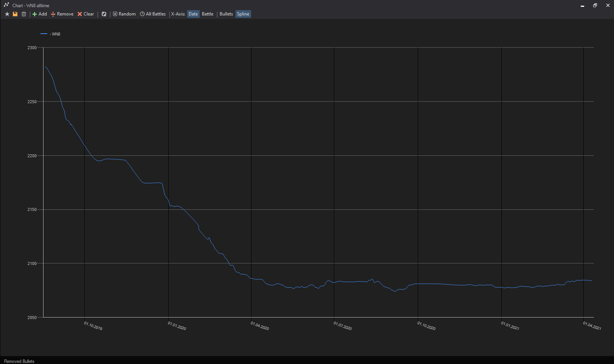Click the WN8 legend entry

pyautogui.click(x=50, y=34)
